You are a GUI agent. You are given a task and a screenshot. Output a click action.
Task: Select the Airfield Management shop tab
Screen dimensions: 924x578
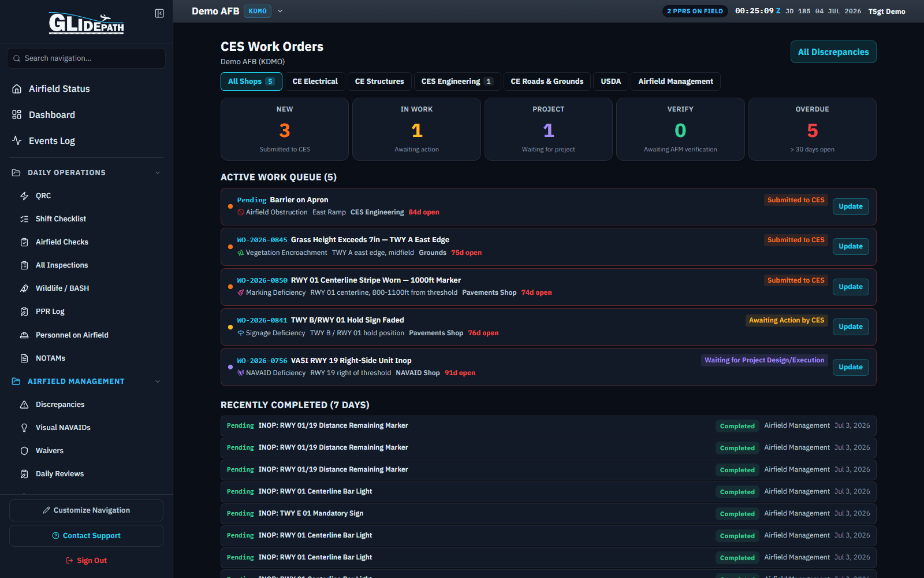(x=676, y=81)
